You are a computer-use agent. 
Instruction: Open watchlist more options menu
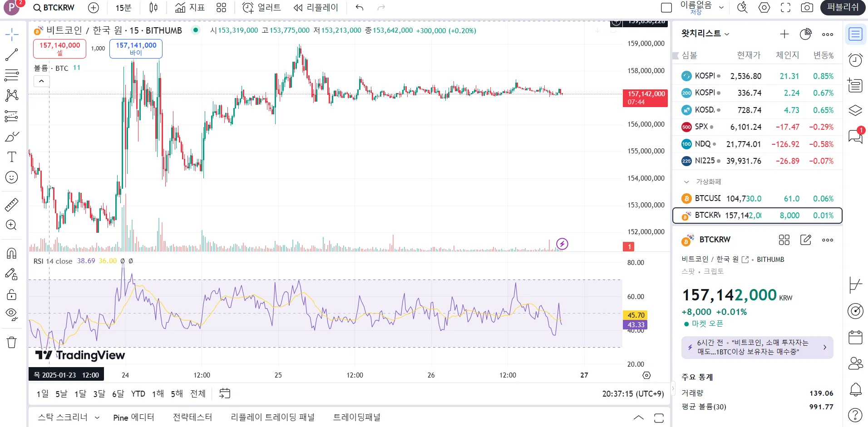click(x=828, y=34)
